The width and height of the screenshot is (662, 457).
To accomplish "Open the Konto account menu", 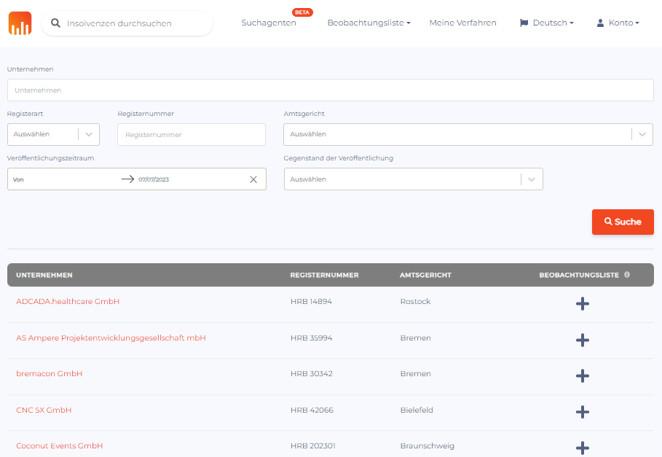I will (x=617, y=22).
